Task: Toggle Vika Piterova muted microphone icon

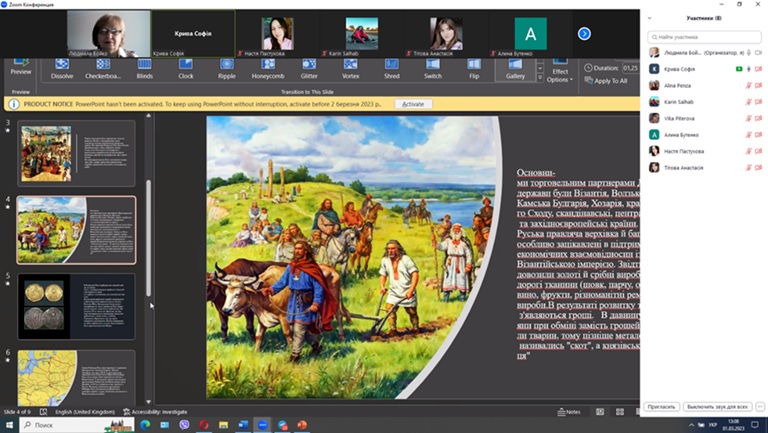Action: click(x=748, y=119)
